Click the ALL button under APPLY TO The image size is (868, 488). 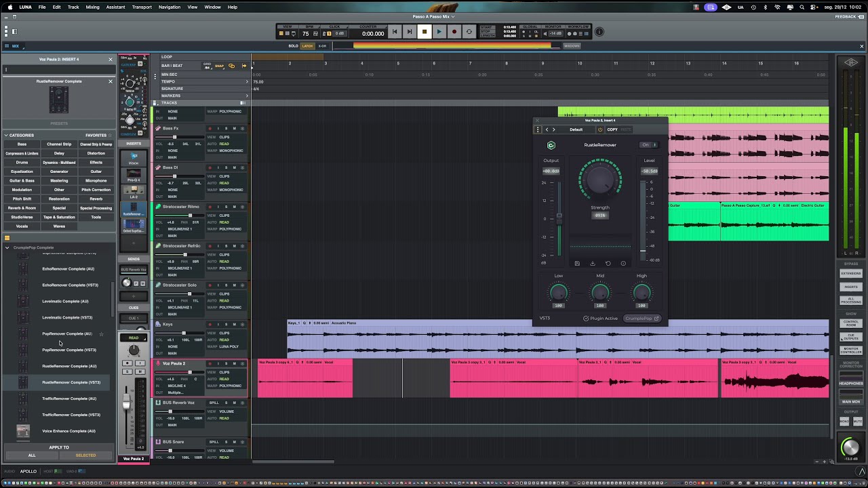[x=31, y=455]
